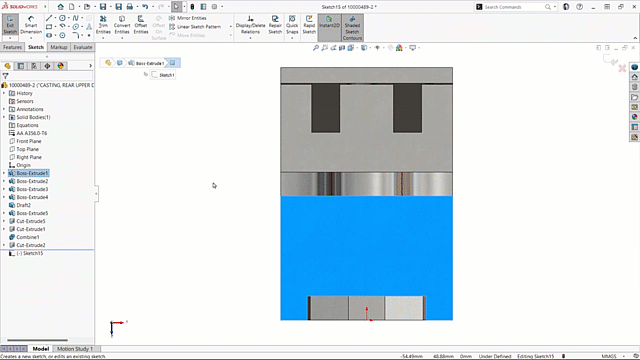
Task: Select the Top Plane
Action: pyautogui.click(x=24, y=149)
